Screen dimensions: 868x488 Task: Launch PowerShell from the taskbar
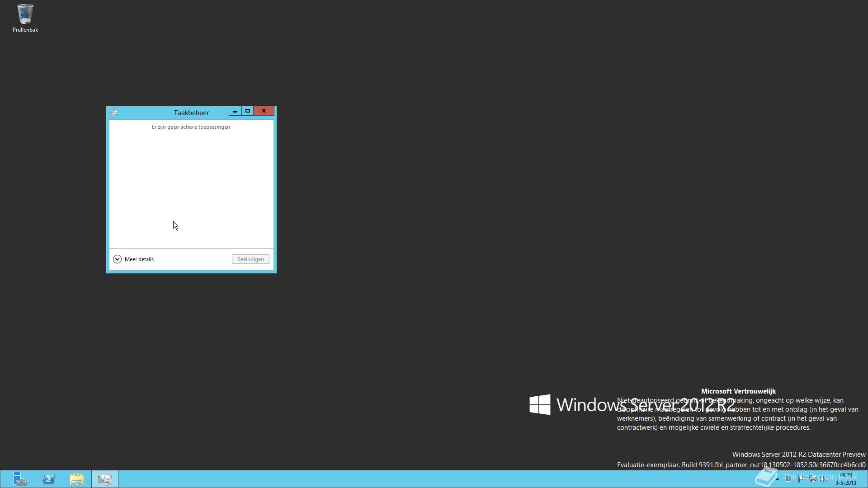point(49,479)
